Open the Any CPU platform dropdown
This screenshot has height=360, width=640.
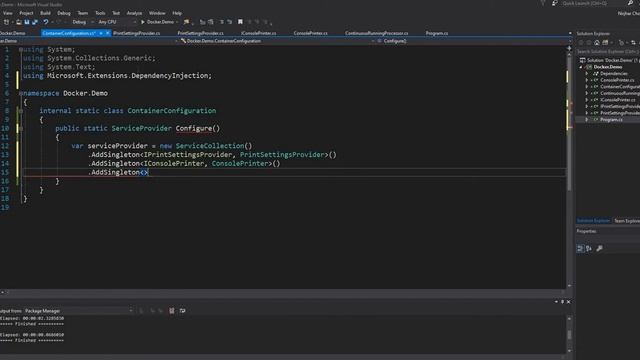pos(116,22)
